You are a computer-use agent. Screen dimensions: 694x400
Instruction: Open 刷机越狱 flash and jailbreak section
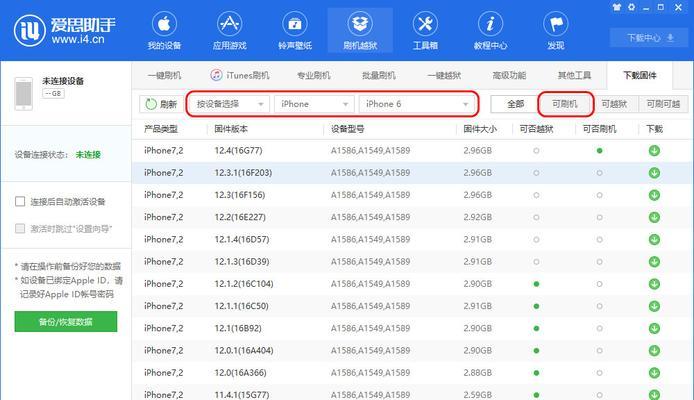pos(360,30)
